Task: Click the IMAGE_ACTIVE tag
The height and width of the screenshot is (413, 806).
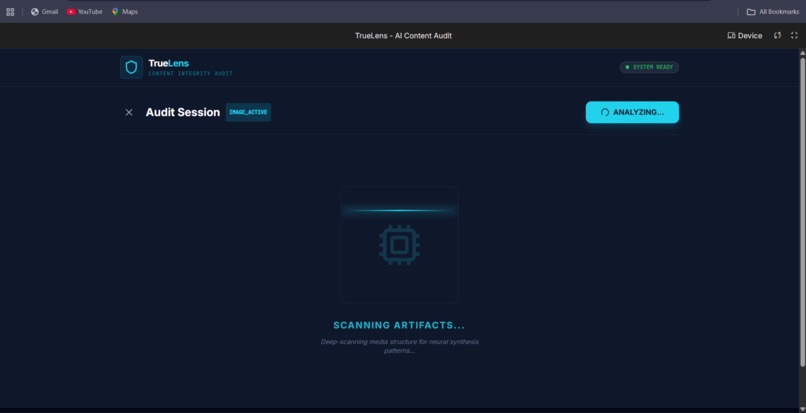Action: pyautogui.click(x=248, y=112)
